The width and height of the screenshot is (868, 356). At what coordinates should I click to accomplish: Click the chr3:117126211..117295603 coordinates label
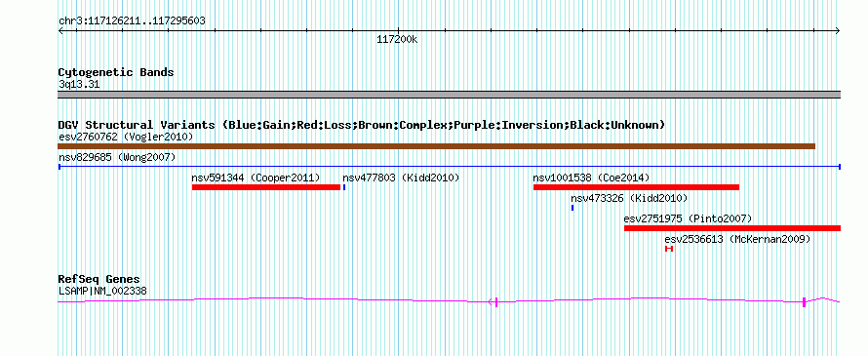[x=132, y=21]
